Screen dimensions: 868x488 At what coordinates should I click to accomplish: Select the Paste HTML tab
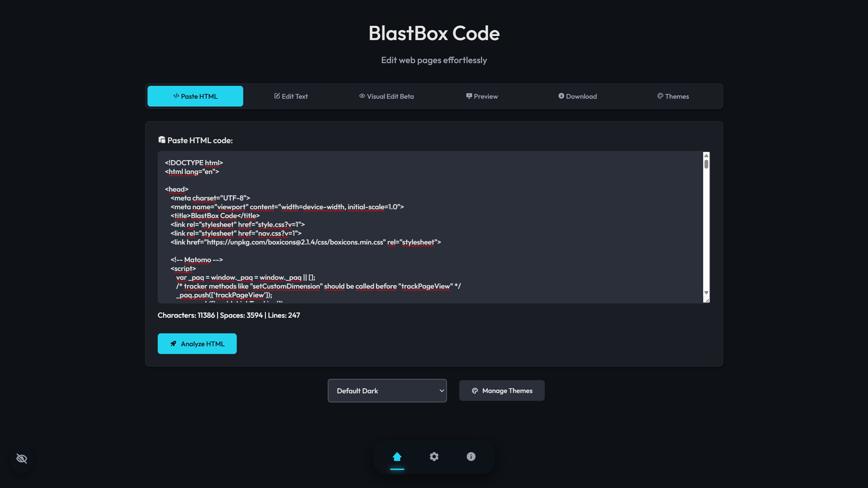[x=195, y=97]
